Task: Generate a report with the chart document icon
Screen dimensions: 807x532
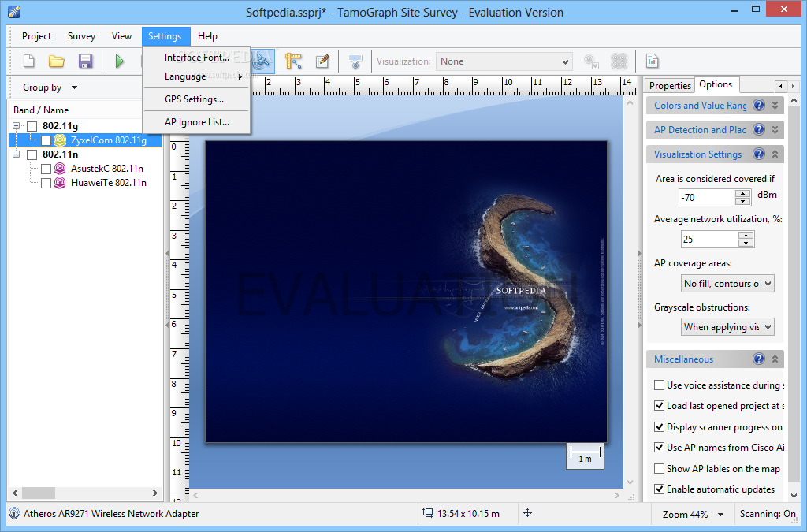Action: (652, 61)
